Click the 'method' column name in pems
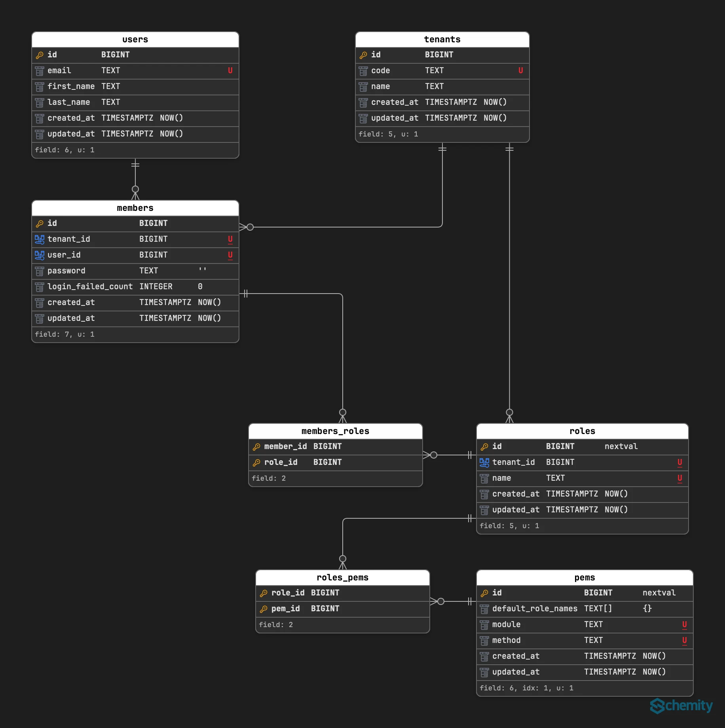 tap(507, 640)
